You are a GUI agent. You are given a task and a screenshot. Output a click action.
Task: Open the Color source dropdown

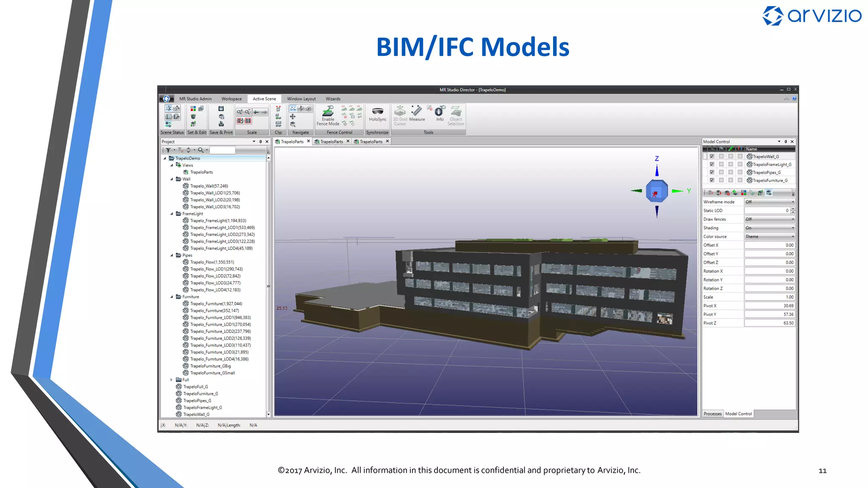(769, 237)
